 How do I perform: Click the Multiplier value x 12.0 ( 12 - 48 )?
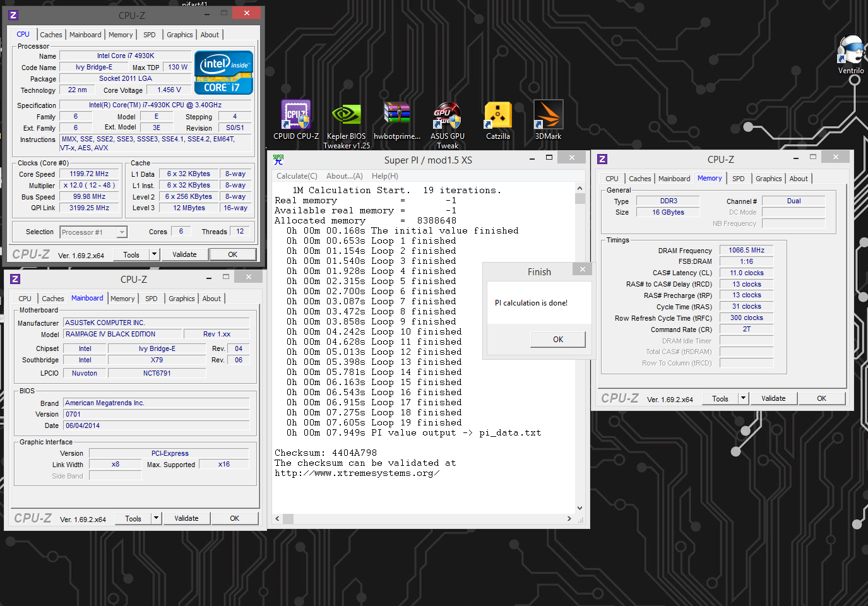tap(89, 185)
